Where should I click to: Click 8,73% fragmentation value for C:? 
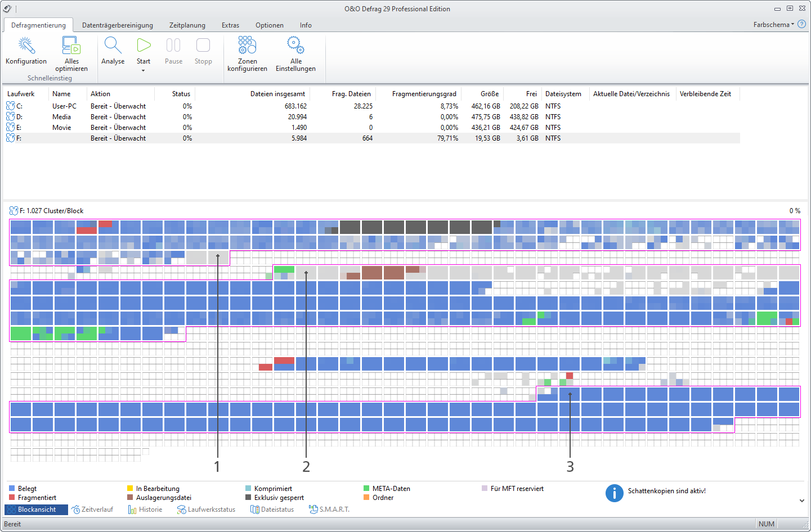pos(449,106)
